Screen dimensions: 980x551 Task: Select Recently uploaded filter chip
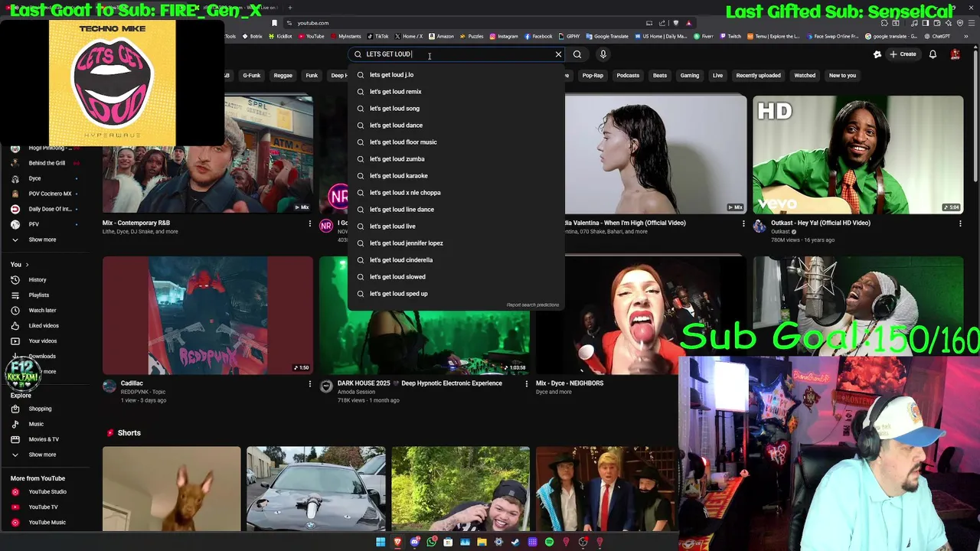pyautogui.click(x=758, y=76)
